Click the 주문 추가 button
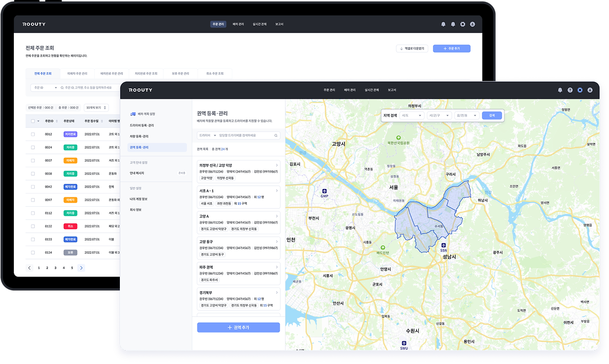Image resolution: width=609 pixels, height=364 pixels. [x=452, y=48]
